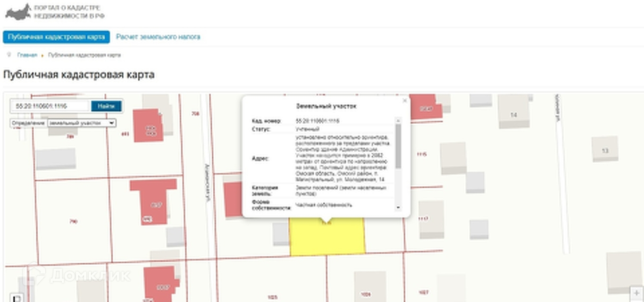Close the land parcel info popup

[x=404, y=101]
